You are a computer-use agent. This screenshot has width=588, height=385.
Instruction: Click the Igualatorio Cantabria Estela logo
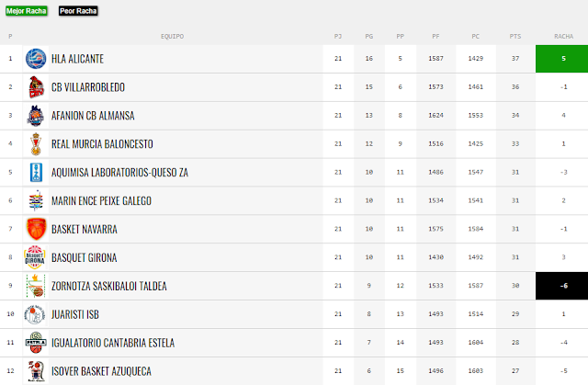pyautogui.click(x=36, y=343)
